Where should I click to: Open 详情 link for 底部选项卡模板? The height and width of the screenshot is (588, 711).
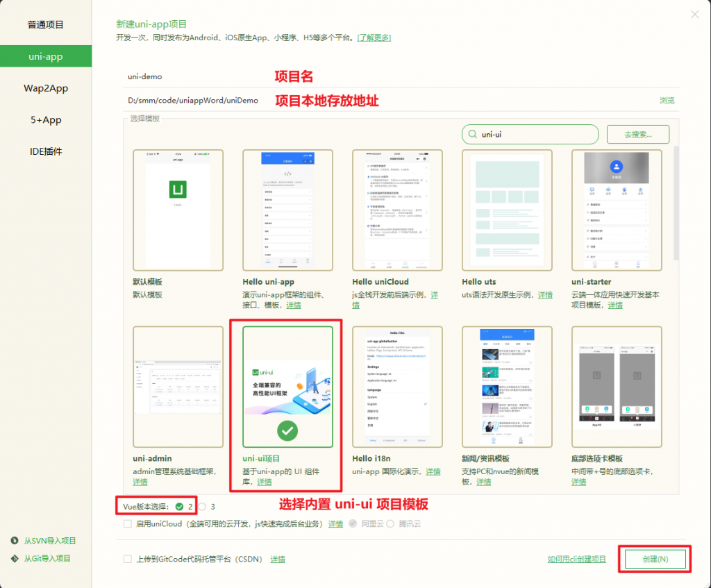pos(578,482)
